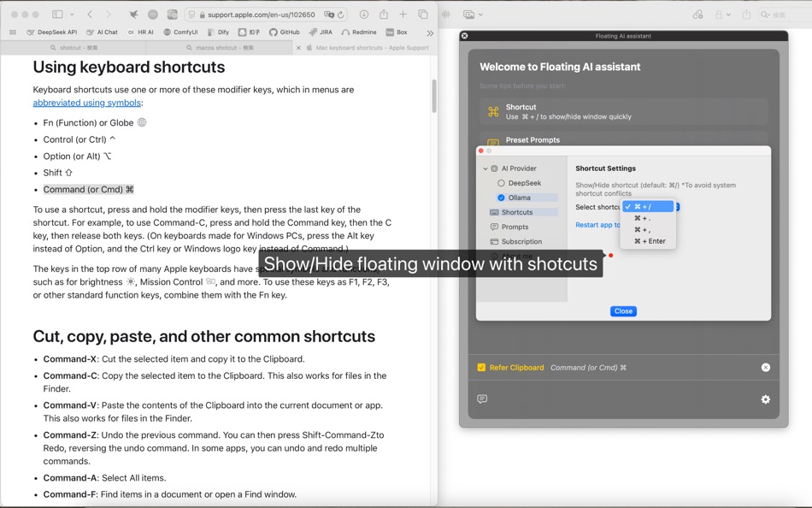Clear clipboard reference with X icon
The height and width of the screenshot is (508, 812).
(765, 368)
